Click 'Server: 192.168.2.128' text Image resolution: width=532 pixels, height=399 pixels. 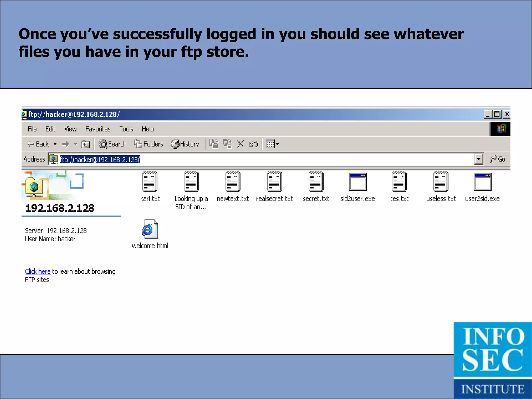[56, 231]
